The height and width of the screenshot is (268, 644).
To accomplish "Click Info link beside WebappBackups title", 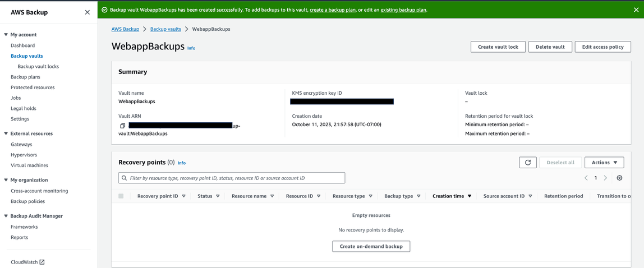I will (191, 48).
